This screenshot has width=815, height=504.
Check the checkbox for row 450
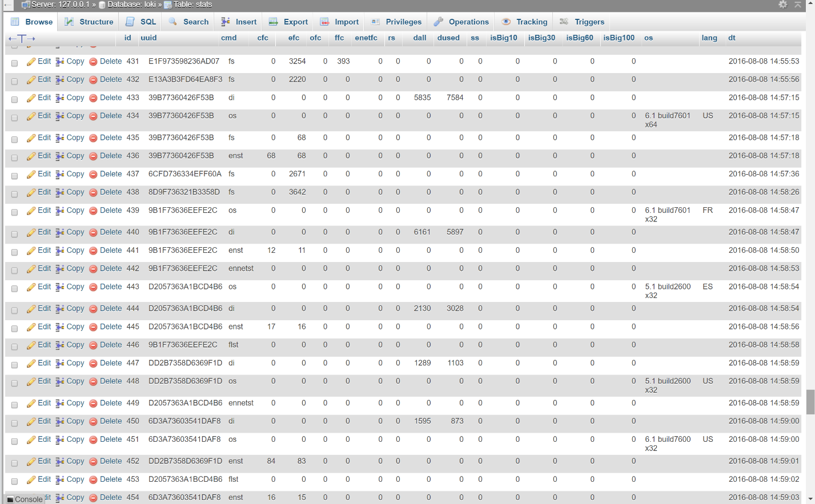coord(15,422)
